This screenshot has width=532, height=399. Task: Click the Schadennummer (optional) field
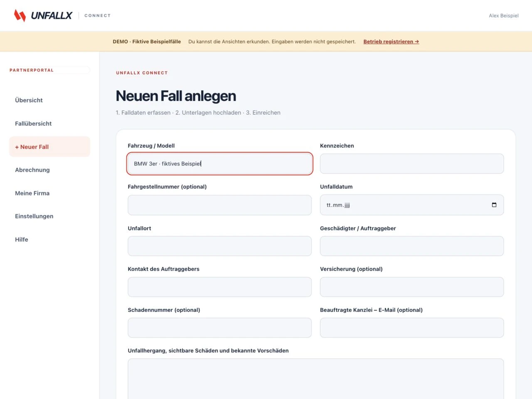tap(219, 328)
